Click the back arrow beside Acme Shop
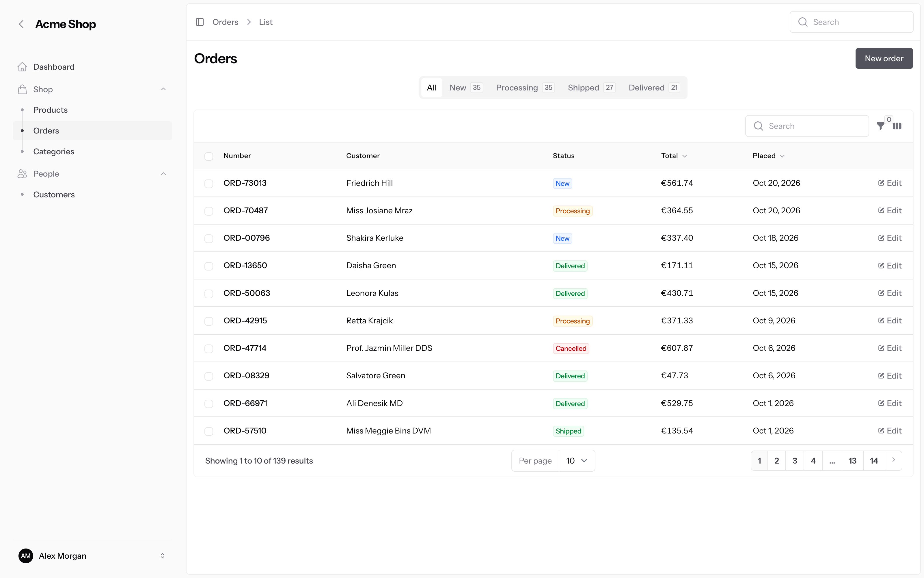 tap(21, 24)
